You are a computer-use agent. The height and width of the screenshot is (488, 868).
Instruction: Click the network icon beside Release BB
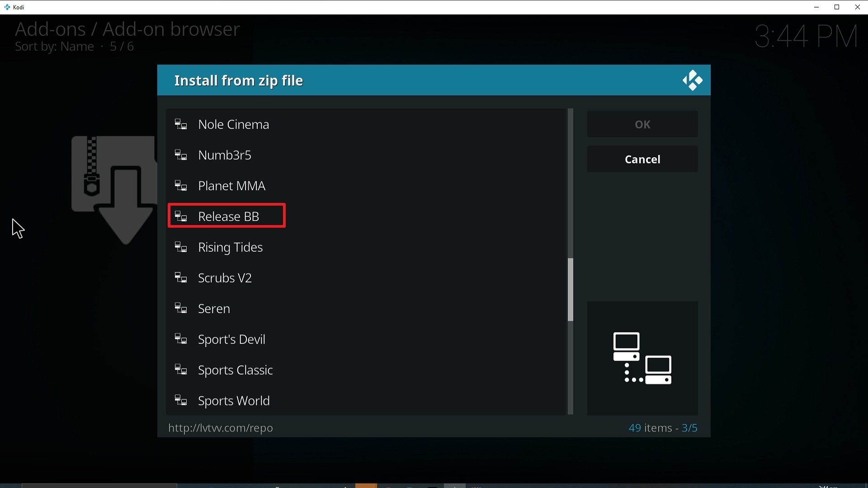point(181,216)
